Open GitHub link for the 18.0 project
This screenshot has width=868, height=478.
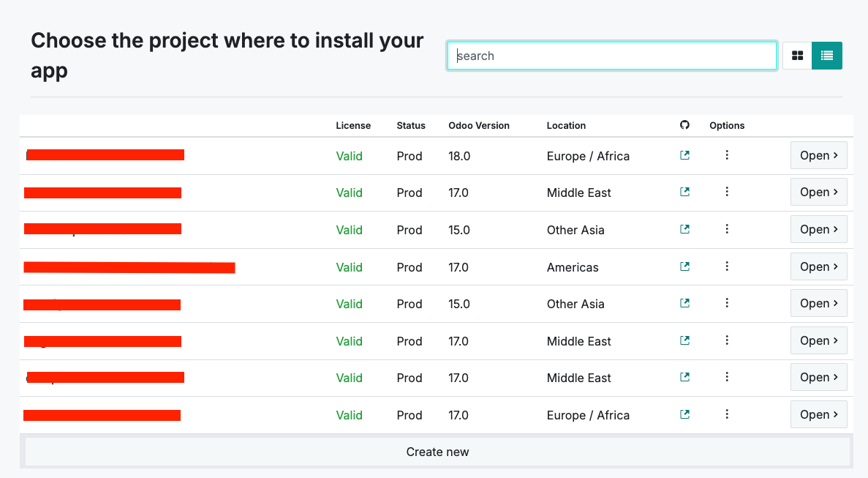click(x=684, y=155)
